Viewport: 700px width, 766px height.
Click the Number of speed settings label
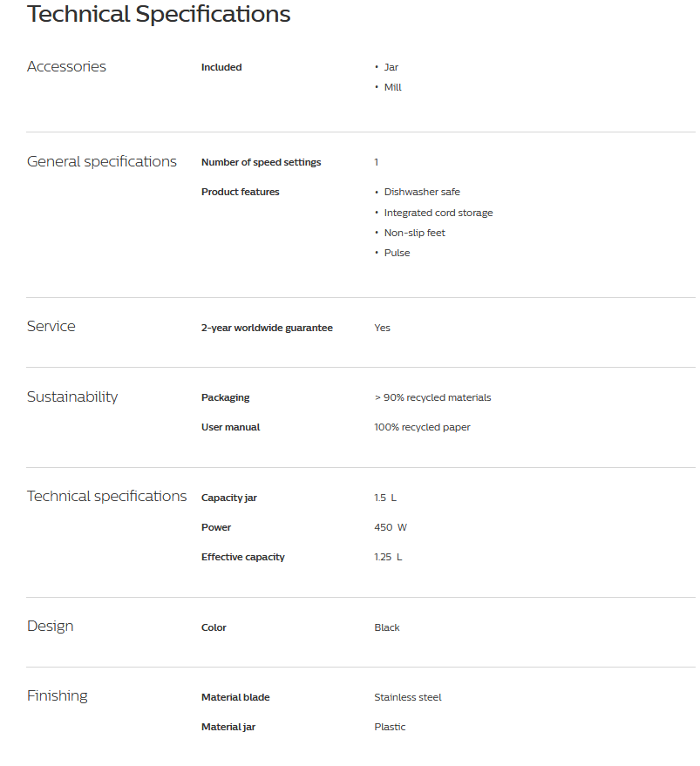pyautogui.click(x=261, y=162)
